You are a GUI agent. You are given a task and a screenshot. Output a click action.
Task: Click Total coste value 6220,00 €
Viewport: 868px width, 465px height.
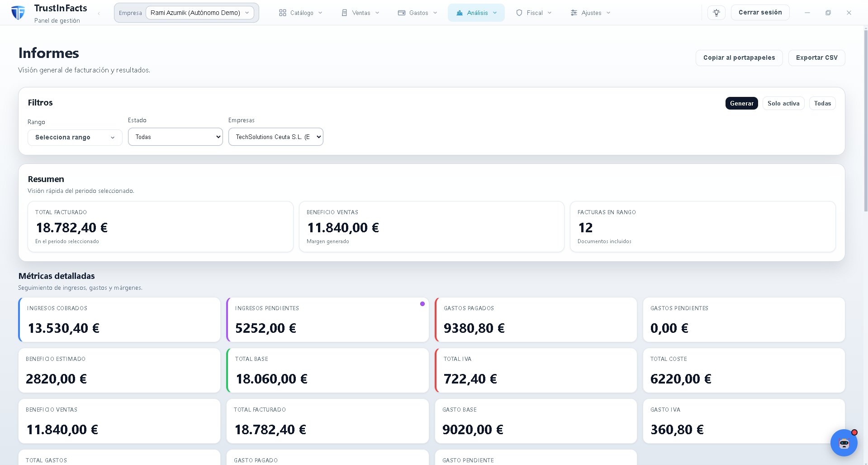(x=681, y=379)
